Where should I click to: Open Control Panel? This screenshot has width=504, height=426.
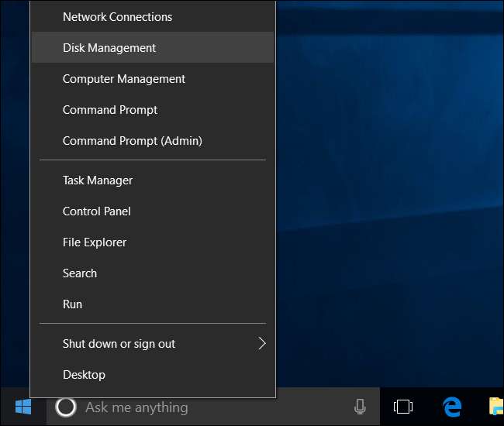click(97, 211)
